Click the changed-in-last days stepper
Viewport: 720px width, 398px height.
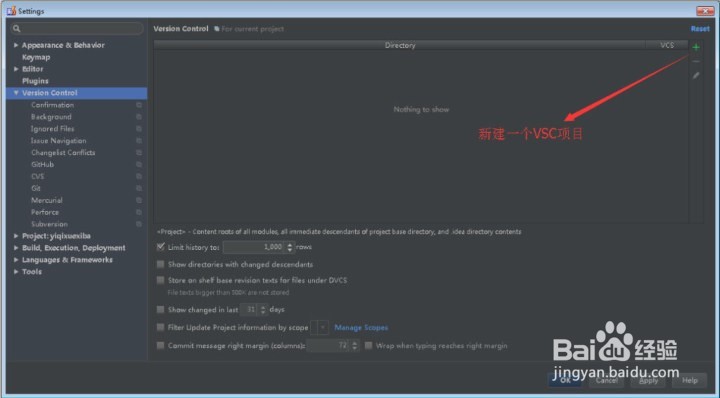[x=263, y=310]
